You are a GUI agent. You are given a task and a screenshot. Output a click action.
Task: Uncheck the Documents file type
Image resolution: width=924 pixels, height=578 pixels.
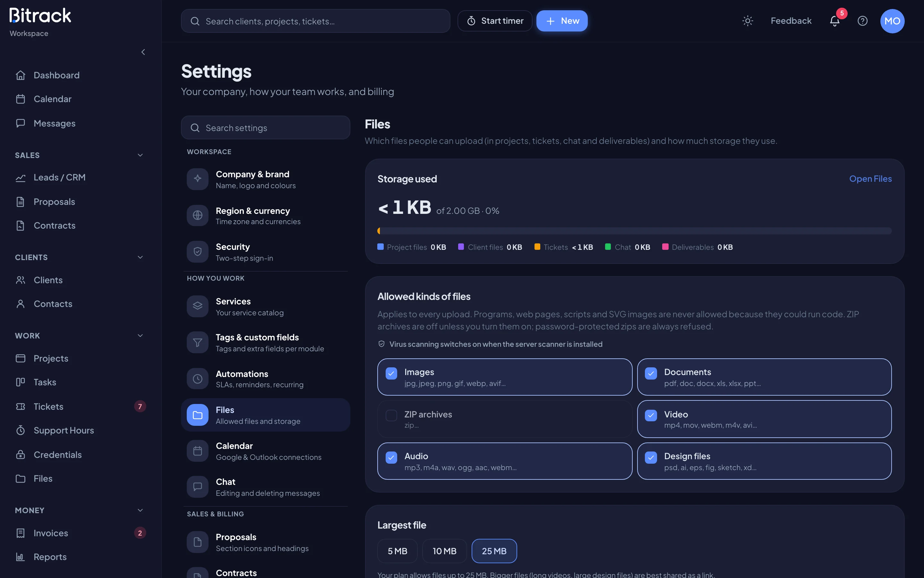coord(651,373)
